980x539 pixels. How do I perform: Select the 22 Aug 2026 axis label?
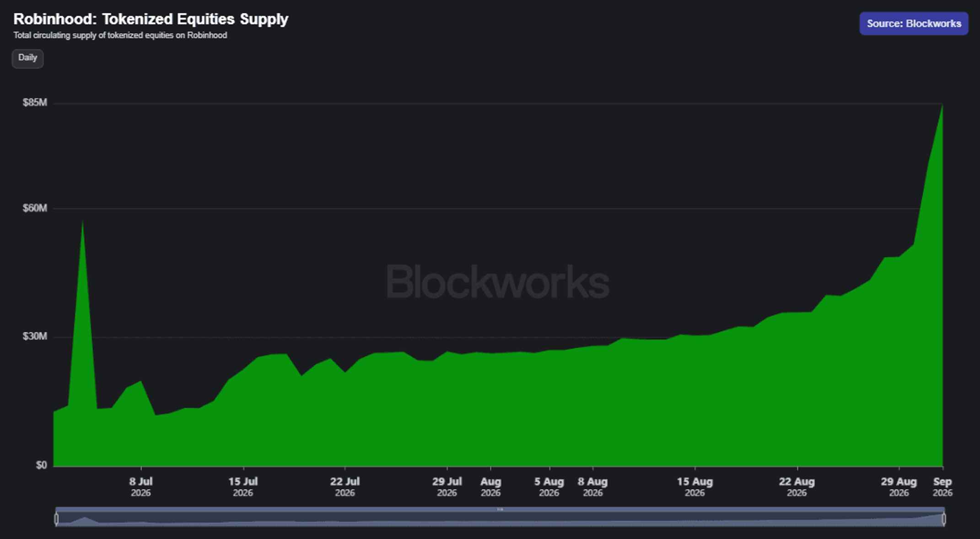[x=797, y=486]
